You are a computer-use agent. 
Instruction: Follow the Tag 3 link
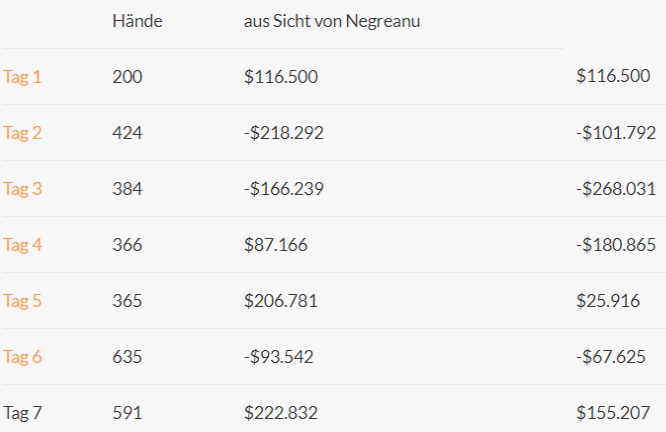pos(23,188)
